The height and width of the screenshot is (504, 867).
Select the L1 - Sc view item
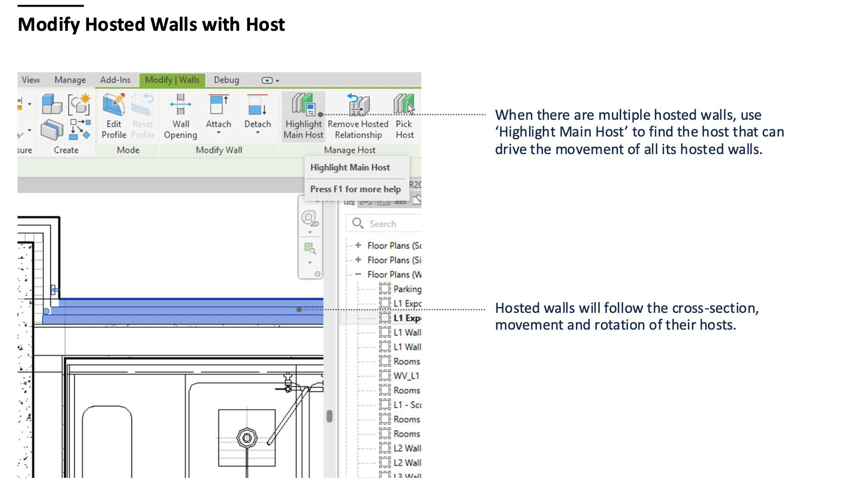pyautogui.click(x=407, y=405)
